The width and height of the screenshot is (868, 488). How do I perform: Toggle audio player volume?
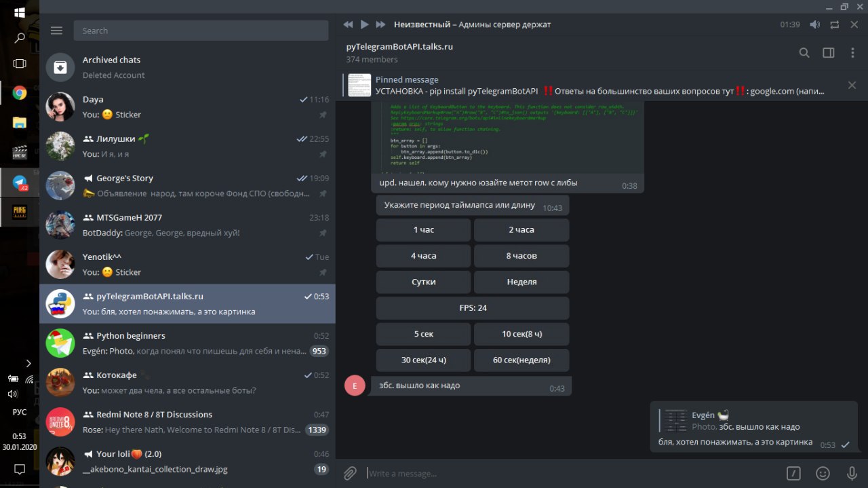[x=815, y=24]
